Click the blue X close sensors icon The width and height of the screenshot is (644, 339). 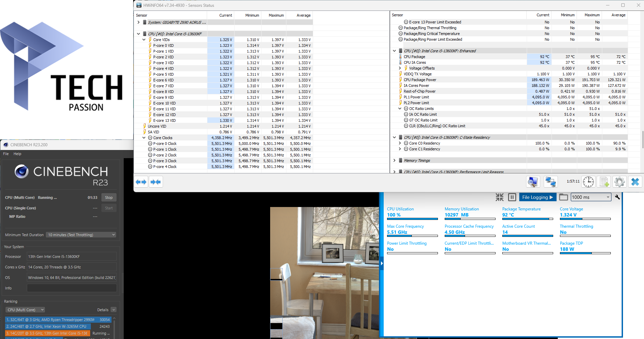(635, 182)
